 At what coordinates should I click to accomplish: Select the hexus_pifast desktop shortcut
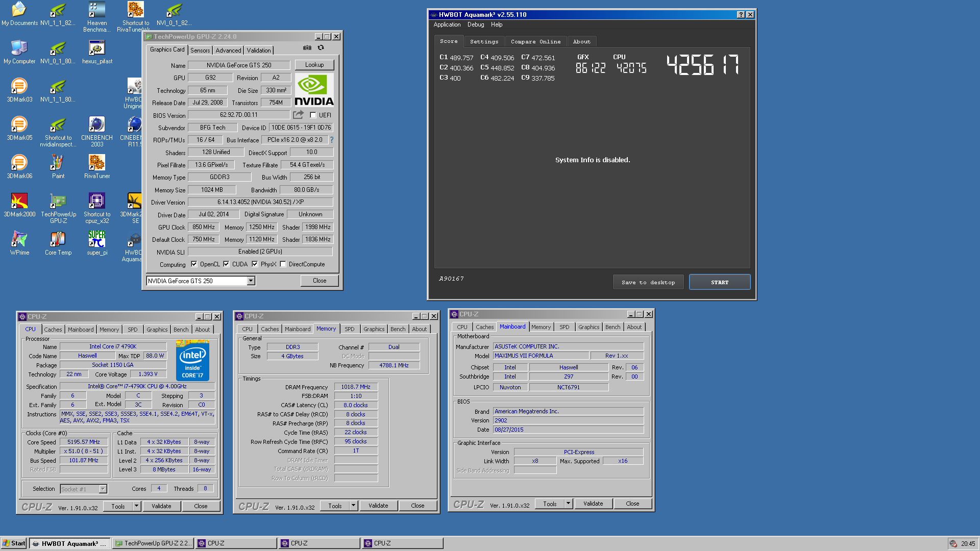click(97, 52)
